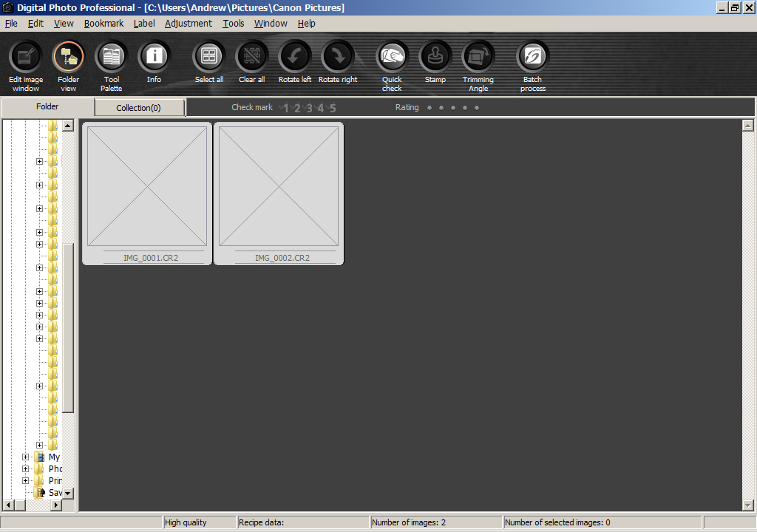Apply check mark 3

coord(308,108)
